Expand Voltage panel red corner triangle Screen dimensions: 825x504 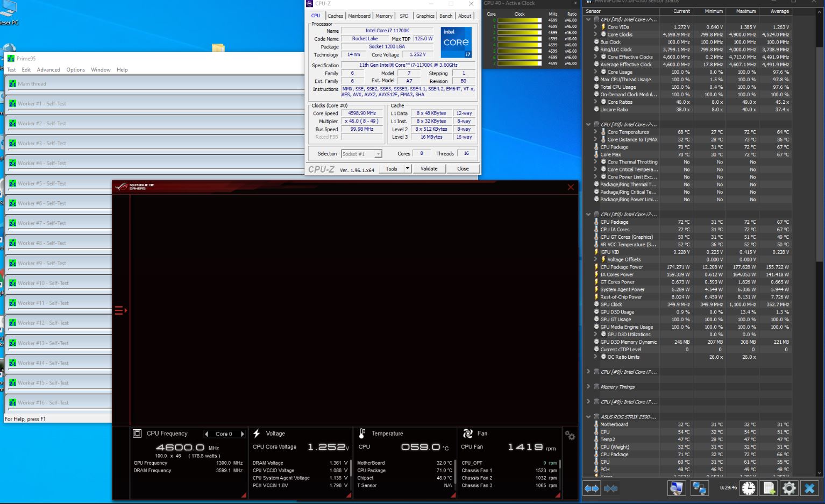tap(349, 494)
